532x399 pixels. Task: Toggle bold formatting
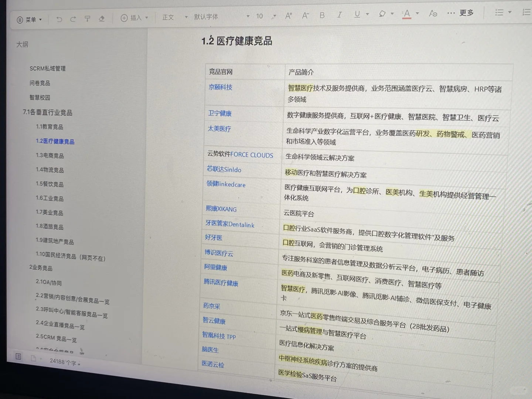coord(322,15)
